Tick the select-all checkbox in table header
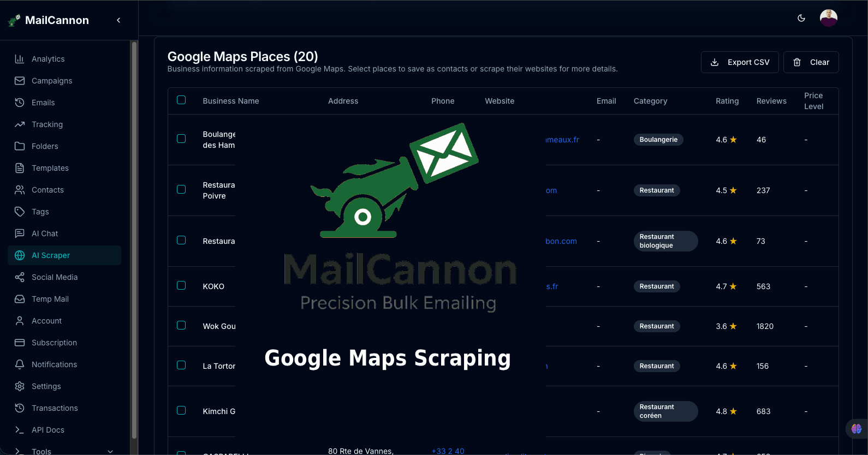 click(181, 100)
